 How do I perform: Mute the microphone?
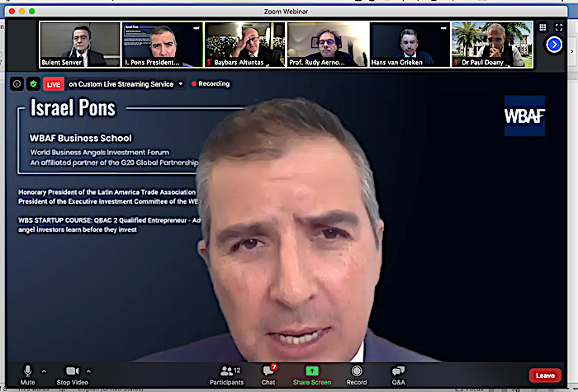click(x=27, y=375)
